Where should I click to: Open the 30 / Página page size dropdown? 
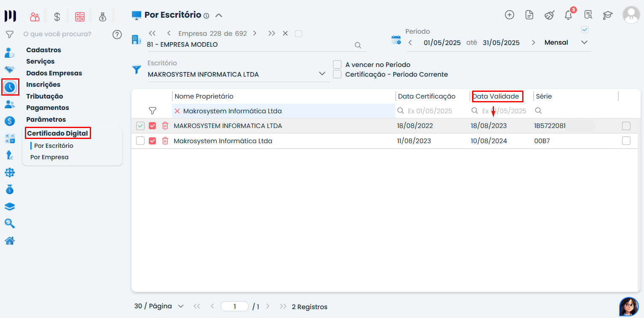point(159,306)
